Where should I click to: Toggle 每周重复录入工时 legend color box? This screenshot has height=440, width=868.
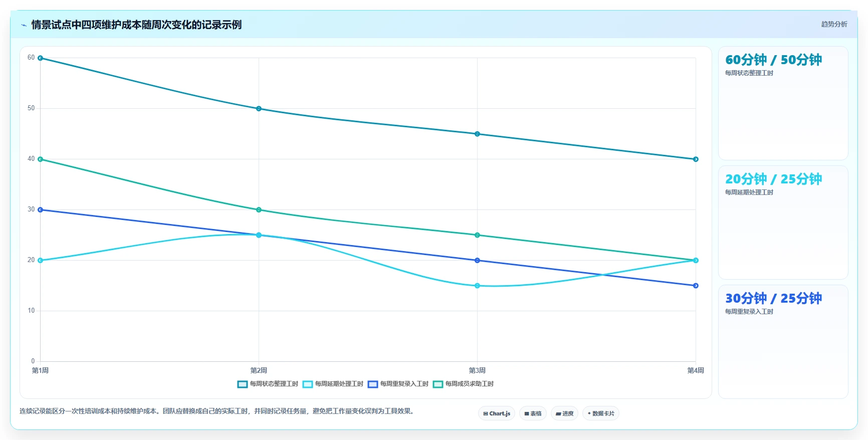[x=373, y=384]
